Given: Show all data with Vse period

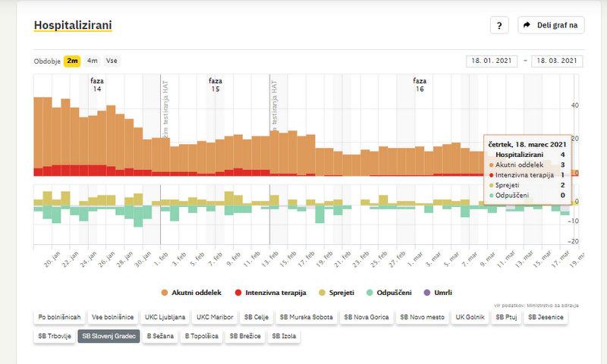Looking at the screenshot, I should click(x=112, y=61).
